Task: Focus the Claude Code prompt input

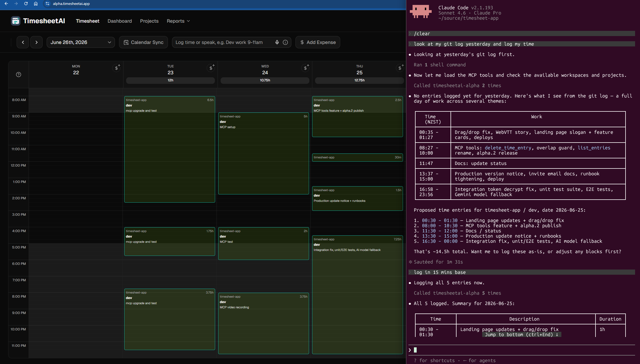Action: (x=522, y=350)
